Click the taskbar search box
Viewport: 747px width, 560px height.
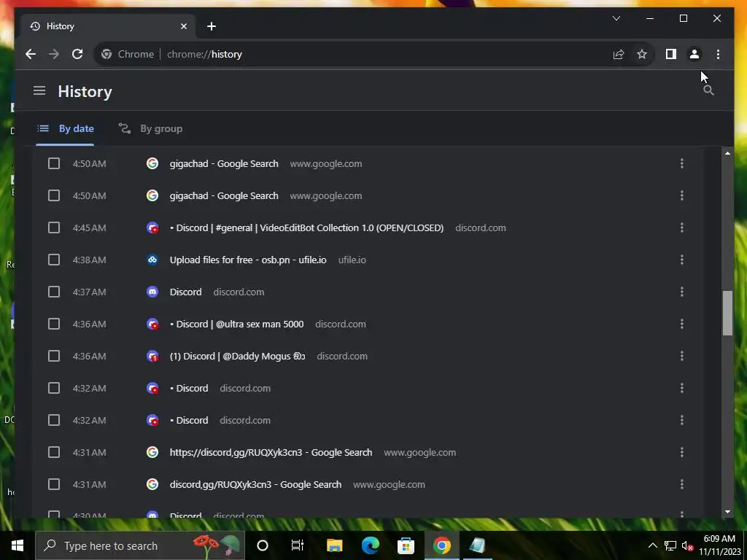[x=140, y=545]
